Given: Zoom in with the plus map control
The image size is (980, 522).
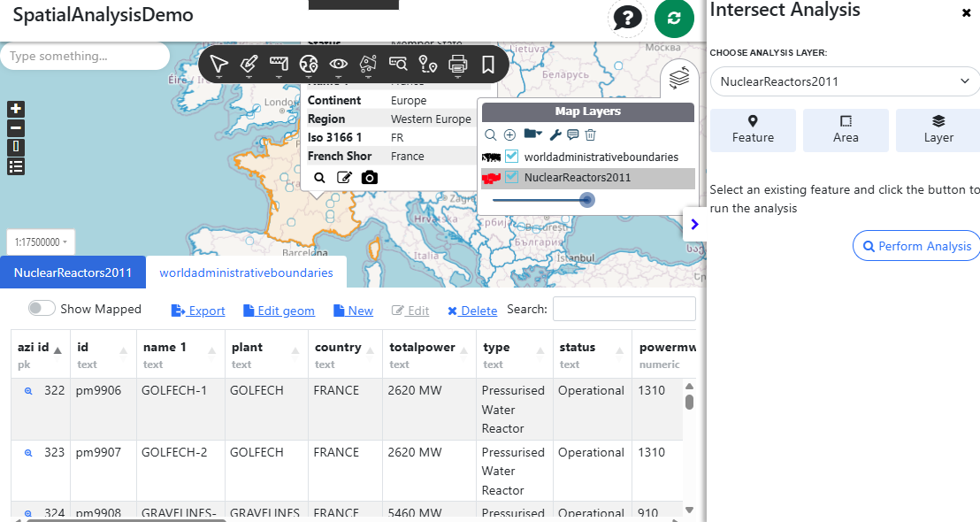Looking at the screenshot, I should 16,109.
